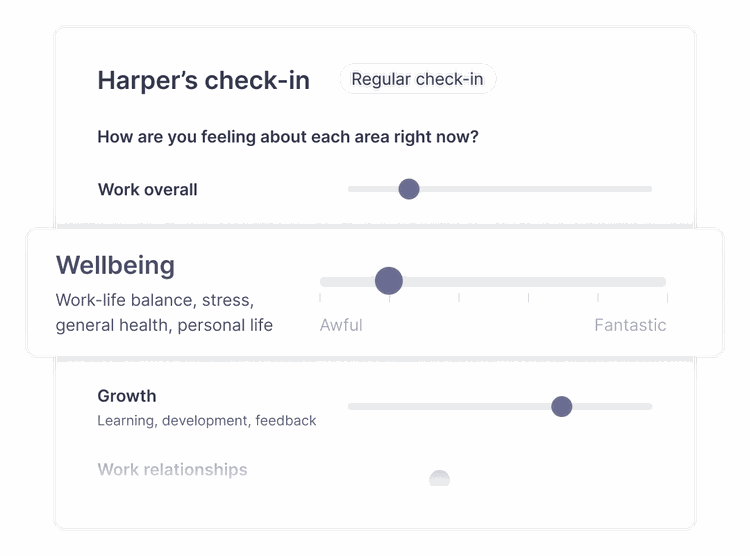750x556 pixels.
Task: Click the Regular check-in badge
Action: (x=417, y=79)
